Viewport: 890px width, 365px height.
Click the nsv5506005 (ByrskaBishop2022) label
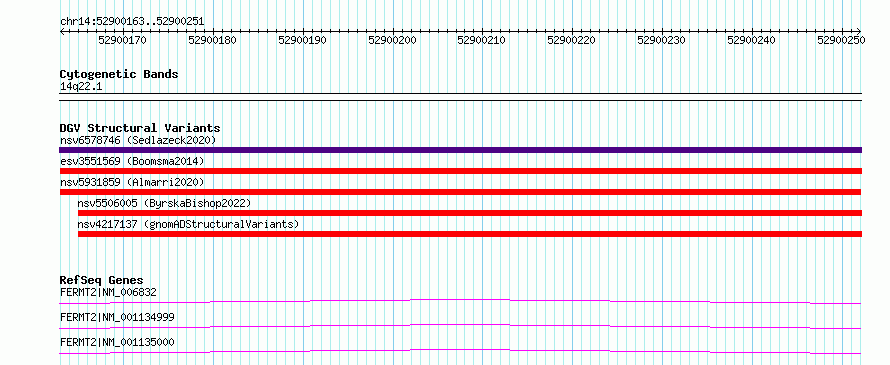pyautogui.click(x=164, y=203)
